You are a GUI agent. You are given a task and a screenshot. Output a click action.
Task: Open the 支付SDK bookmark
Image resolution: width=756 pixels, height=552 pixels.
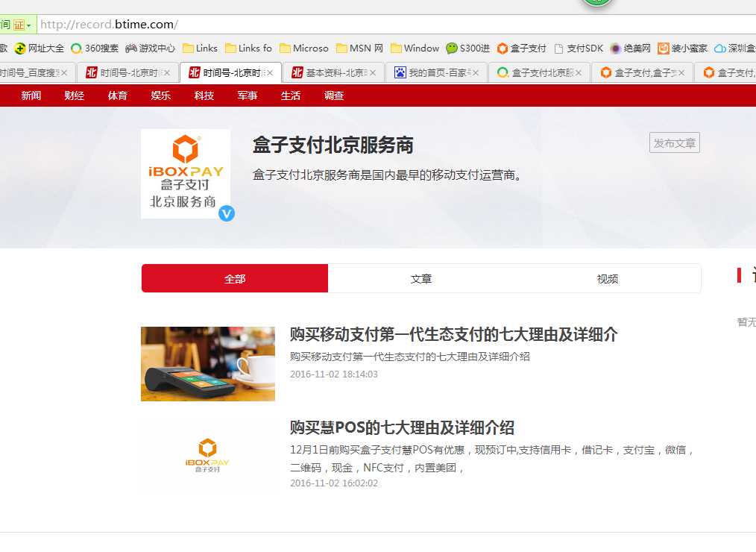[x=579, y=48]
